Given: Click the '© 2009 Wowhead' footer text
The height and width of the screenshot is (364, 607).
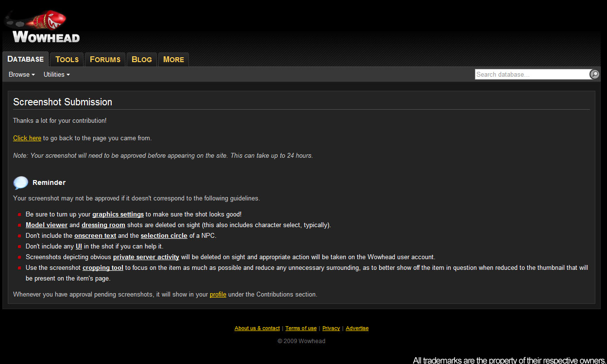Looking at the screenshot, I should 302,341.
